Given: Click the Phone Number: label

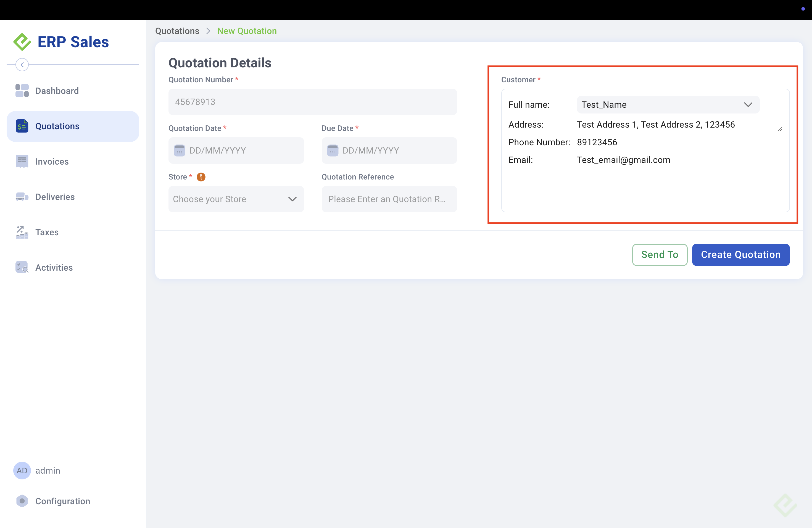Looking at the screenshot, I should 539,142.
